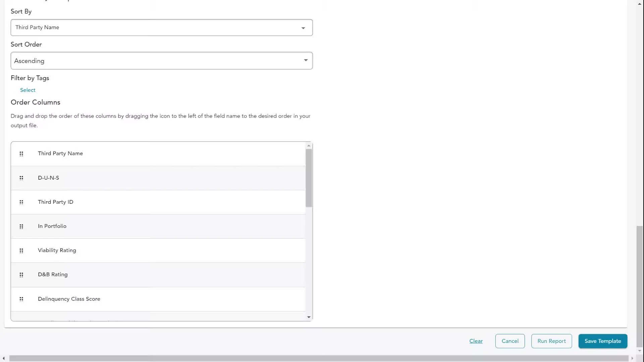
Task: Click Save Template button
Action: pyautogui.click(x=602, y=341)
